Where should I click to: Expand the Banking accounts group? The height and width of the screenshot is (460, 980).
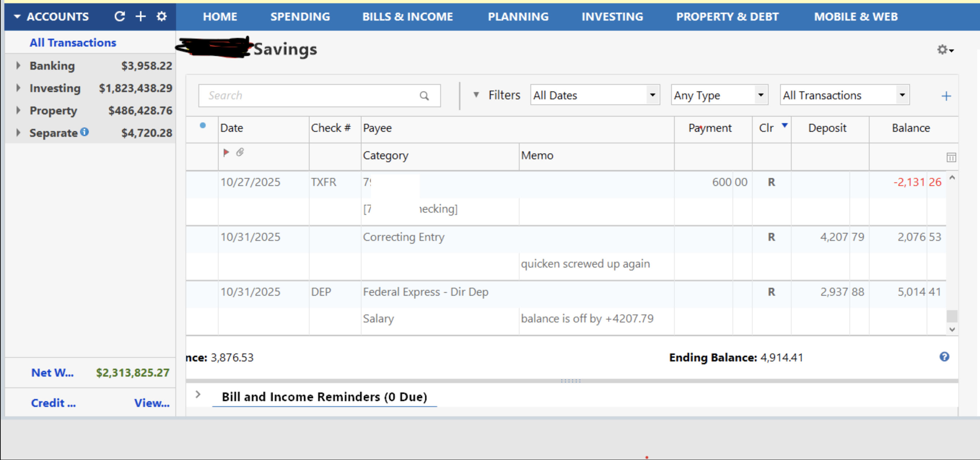[x=18, y=65]
